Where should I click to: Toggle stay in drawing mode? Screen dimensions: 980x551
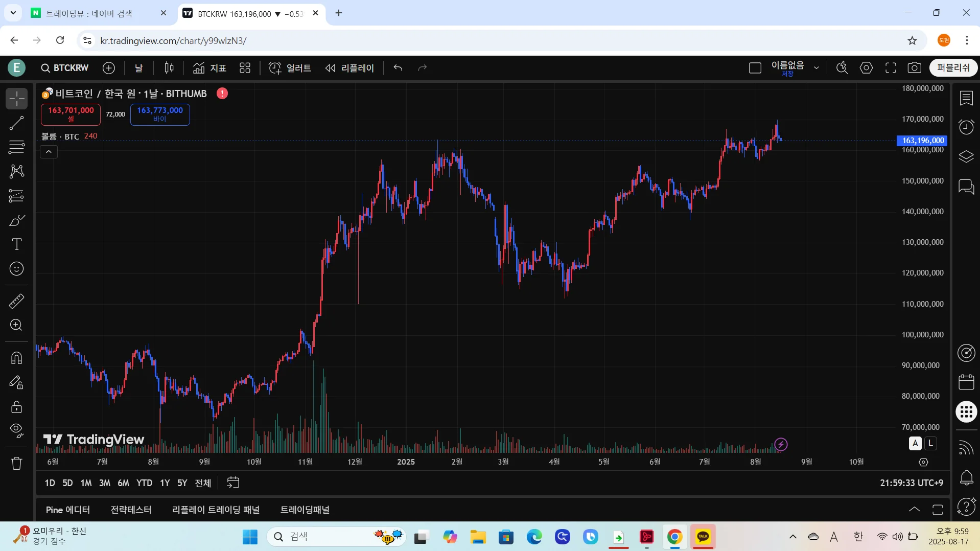(16, 382)
